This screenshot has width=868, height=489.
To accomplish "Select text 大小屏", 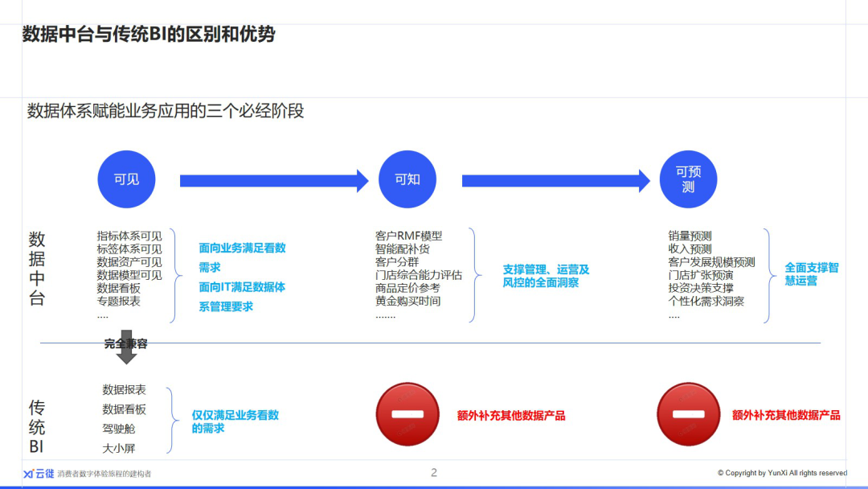I will point(118,448).
